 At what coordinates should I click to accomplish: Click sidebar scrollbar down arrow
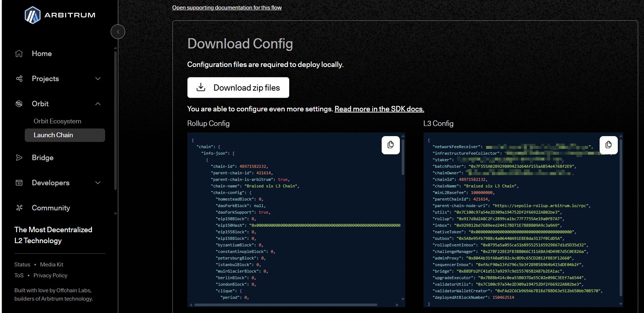[116, 214]
